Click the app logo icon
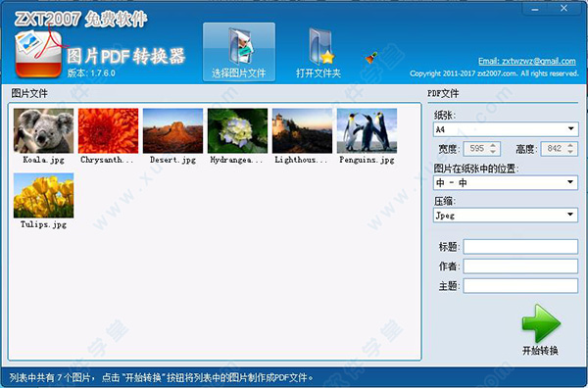This screenshot has width=588, height=388. (x=38, y=53)
